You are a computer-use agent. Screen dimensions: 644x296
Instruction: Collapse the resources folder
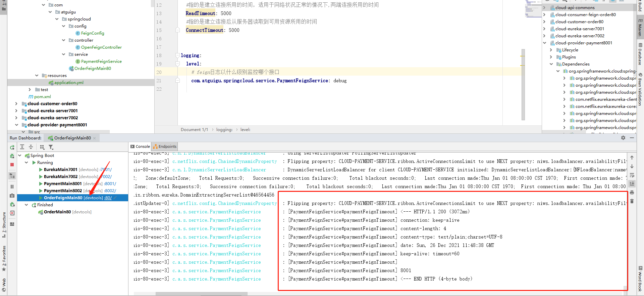[37, 76]
